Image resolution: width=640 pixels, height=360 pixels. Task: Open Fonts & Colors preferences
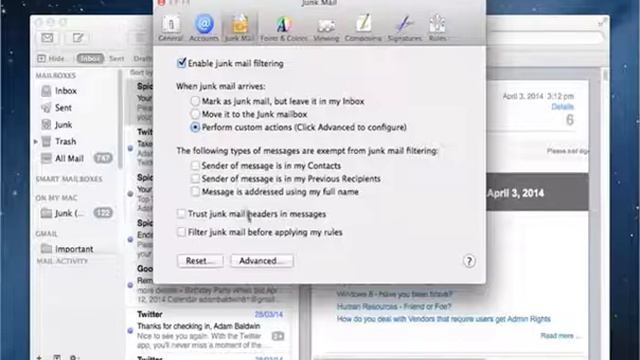click(x=284, y=28)
